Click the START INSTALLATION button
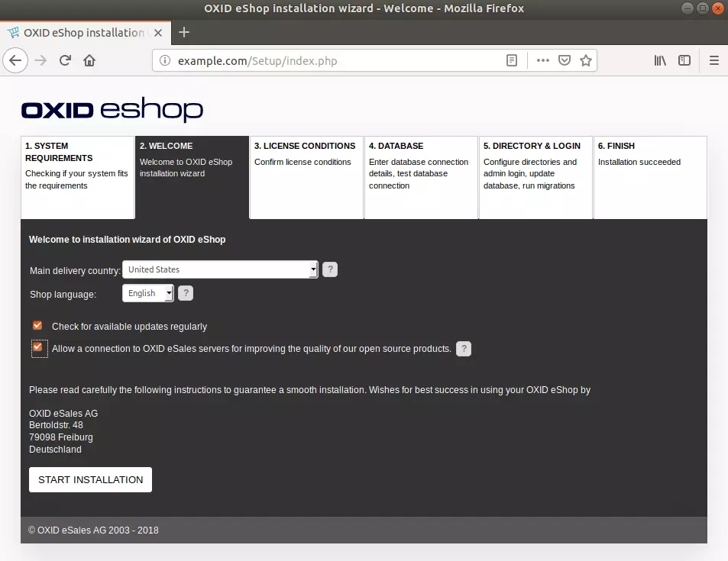The width and height of the screenshot is (728, 561). tap(91, 479)
